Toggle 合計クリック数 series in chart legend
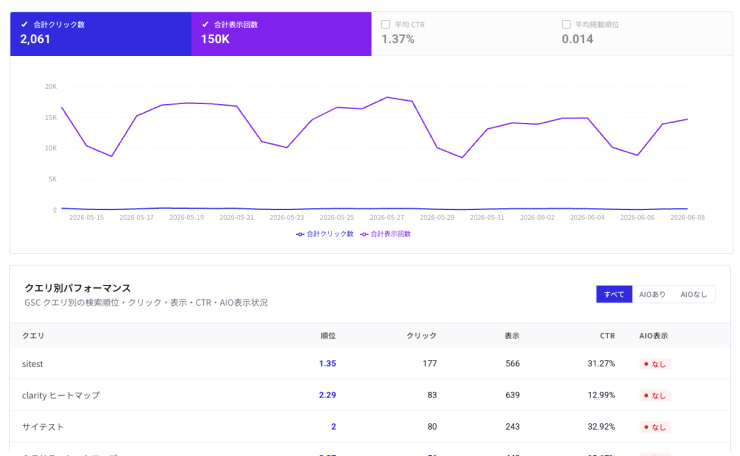740x456 pixels. [x=325, y=234]
